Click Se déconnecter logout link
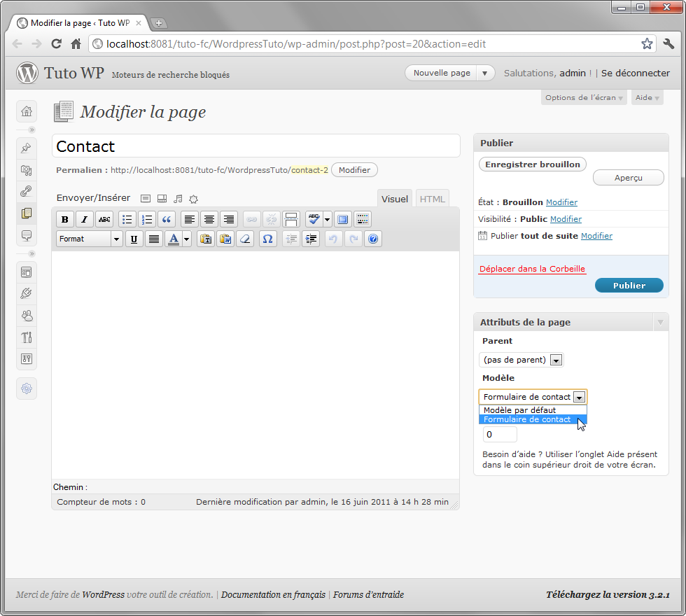 (636, 73)
